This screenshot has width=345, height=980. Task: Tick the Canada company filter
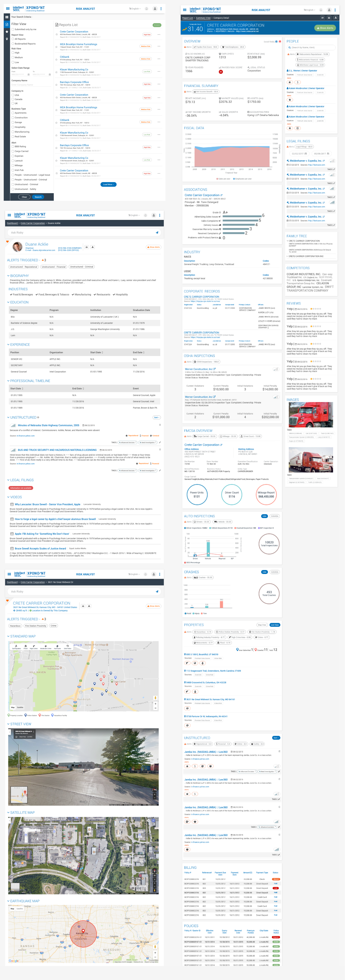[13, 99]
